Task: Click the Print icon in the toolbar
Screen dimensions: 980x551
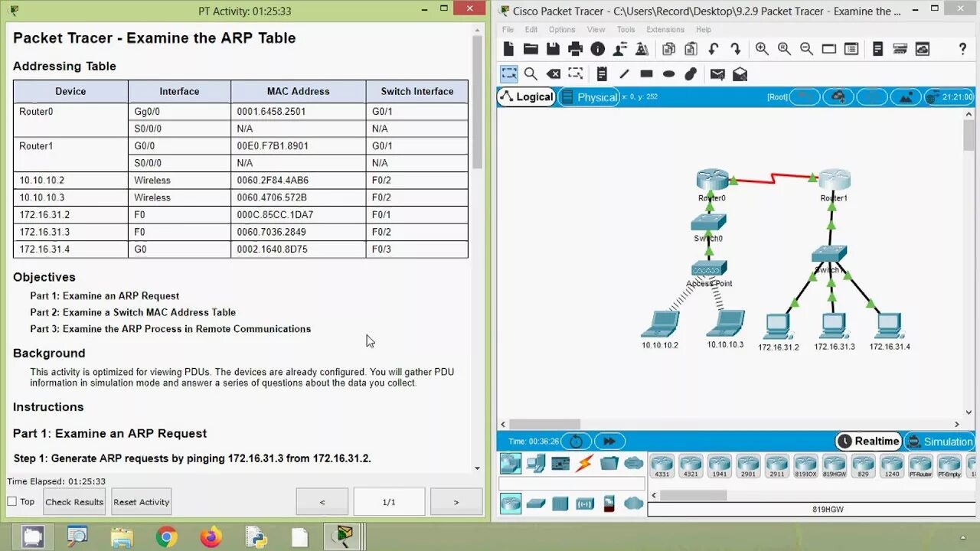Action: (x=575, y=49)
